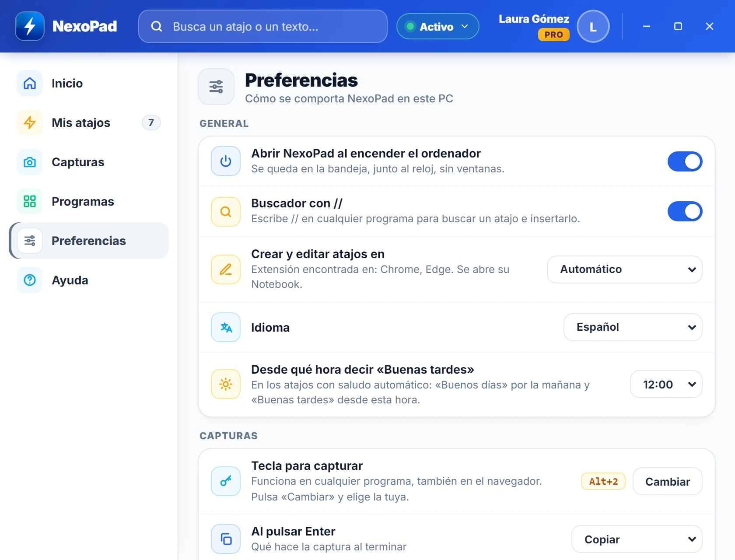735x560 pixels.
Task: Click the copy icon for Al pulsar Enter
Action: click(x=226, y=539)
